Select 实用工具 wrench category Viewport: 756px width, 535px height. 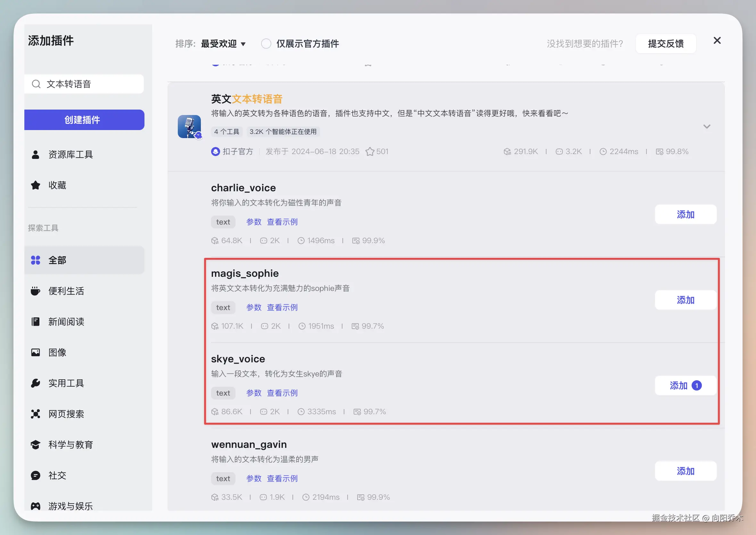[66, 383]
